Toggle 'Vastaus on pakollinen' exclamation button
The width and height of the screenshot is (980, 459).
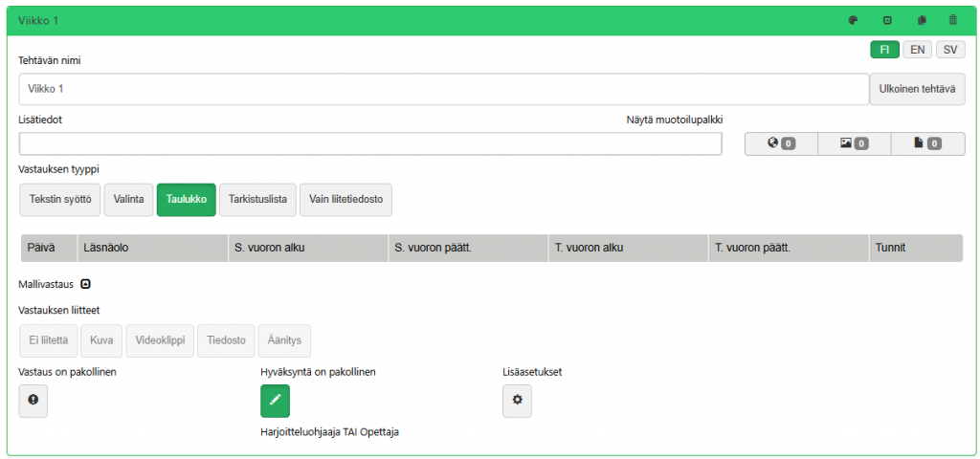tap(33, 401)
